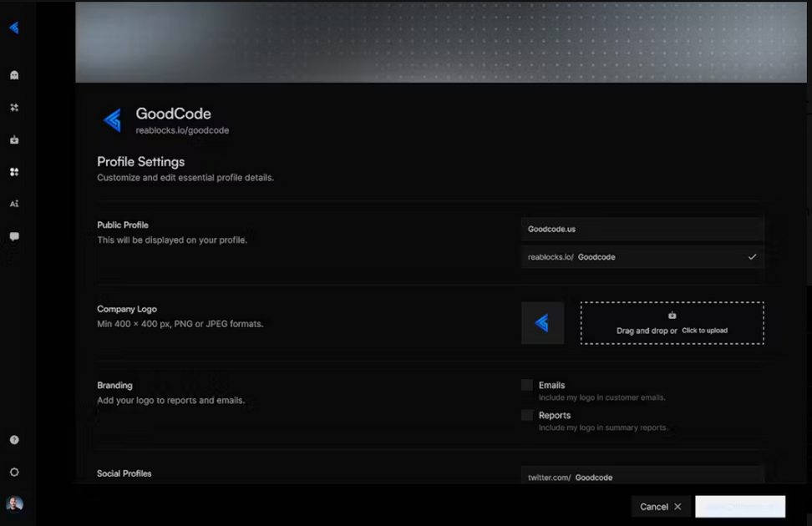Enable the Reports branding checkbox
Screen dimensions: 812x526
(x=526, y=415)
